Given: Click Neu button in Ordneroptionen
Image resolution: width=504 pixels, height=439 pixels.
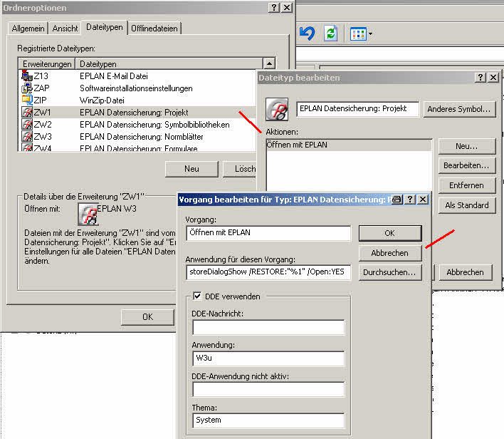Looking at the screenshot, I should (191, 169).
